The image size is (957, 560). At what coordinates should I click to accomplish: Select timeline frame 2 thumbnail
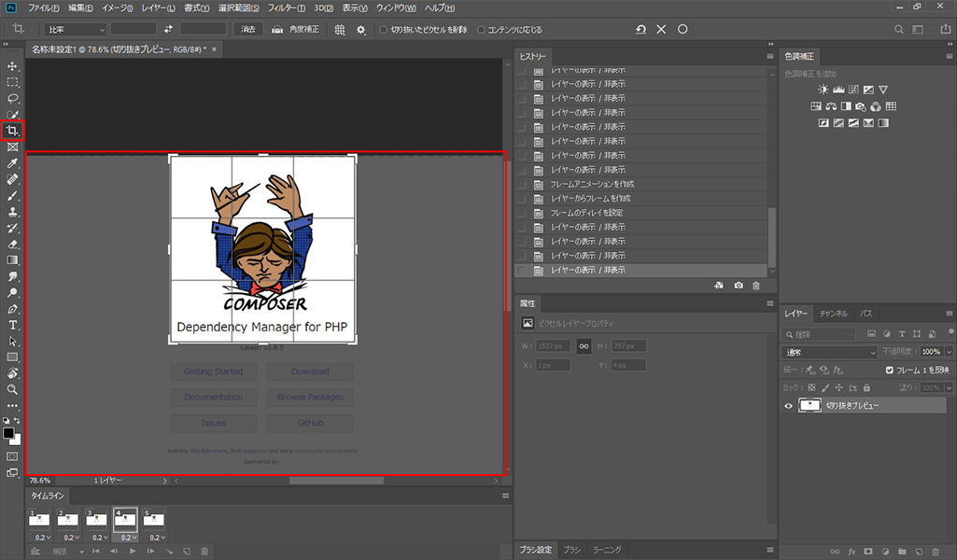68,519
